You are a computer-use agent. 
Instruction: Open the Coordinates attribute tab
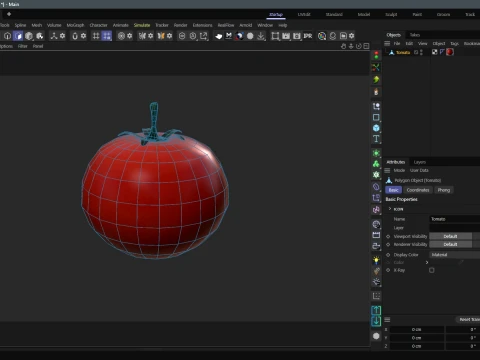click(x=418, y=190)
